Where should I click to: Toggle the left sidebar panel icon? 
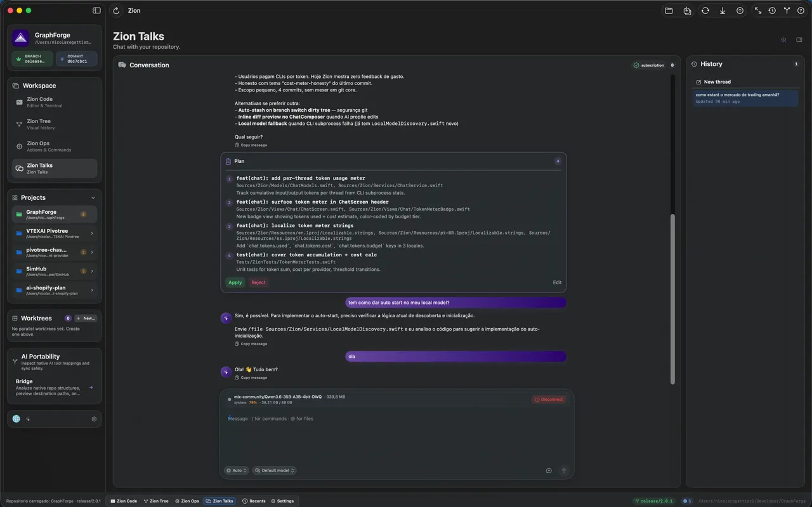(x=96, y=11)
